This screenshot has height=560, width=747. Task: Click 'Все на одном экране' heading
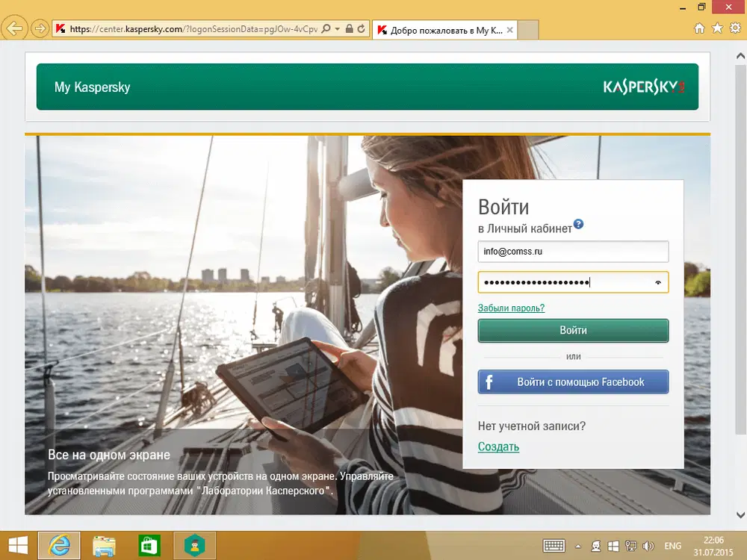tap(108, 455)
